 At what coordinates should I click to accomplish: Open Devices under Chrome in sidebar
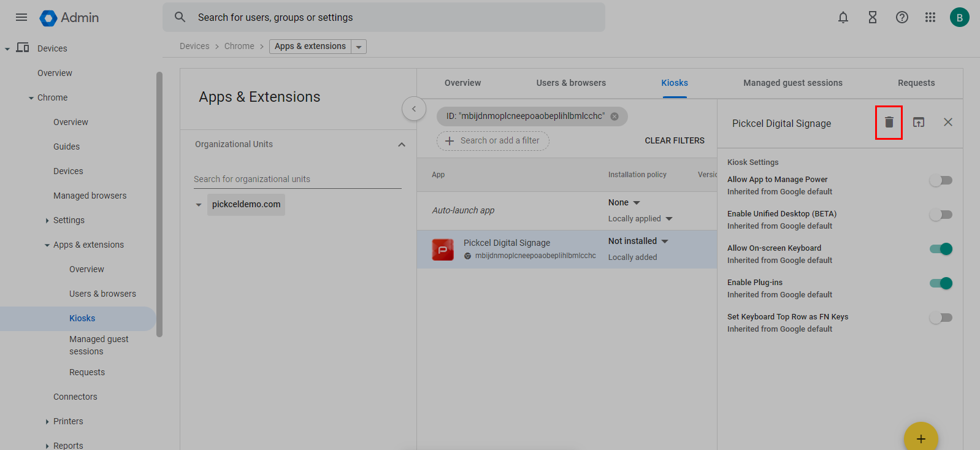point(68,171)
